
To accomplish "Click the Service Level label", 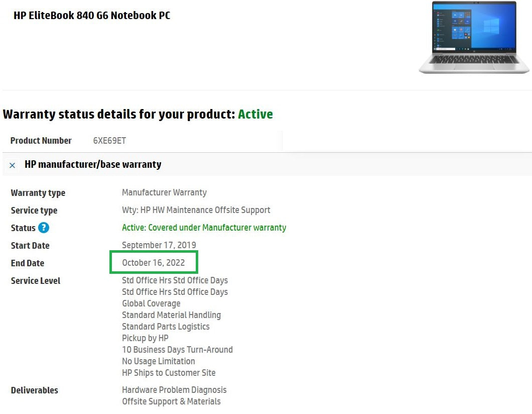I will coord(35,280).
